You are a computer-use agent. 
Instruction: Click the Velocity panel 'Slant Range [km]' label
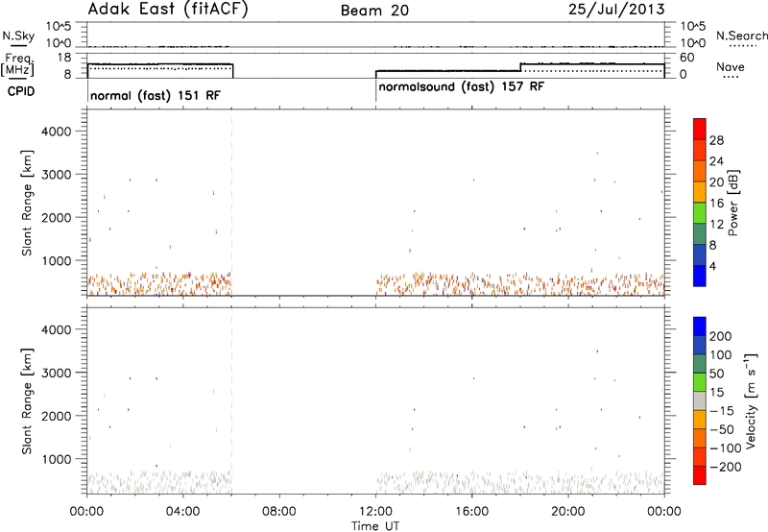click(x=28, y=401)
